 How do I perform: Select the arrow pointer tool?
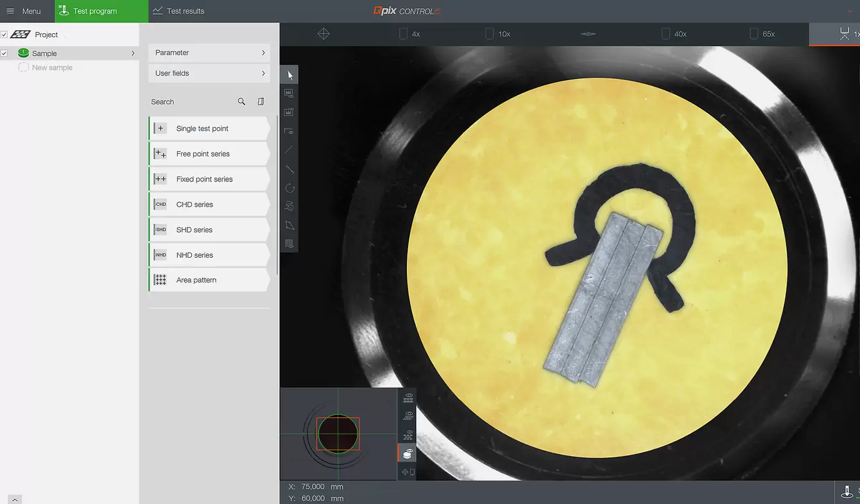289,74
